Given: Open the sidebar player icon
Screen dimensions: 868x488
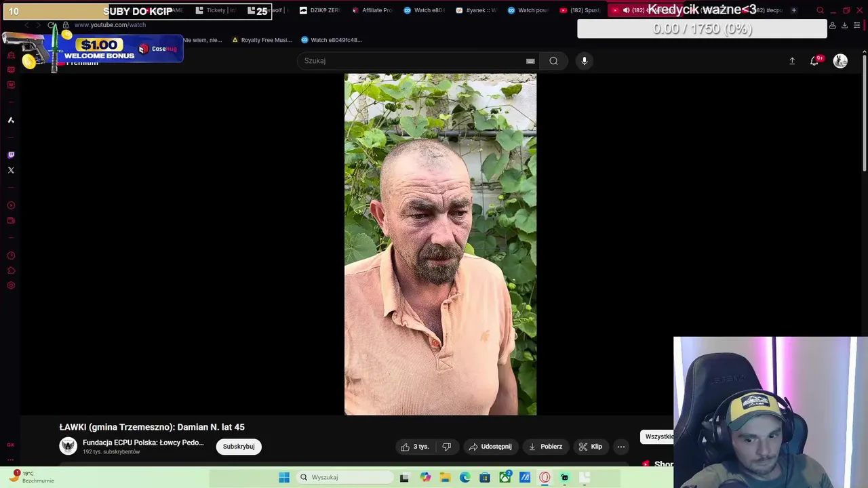Looking at the screenshot, I should pos(11,205).
